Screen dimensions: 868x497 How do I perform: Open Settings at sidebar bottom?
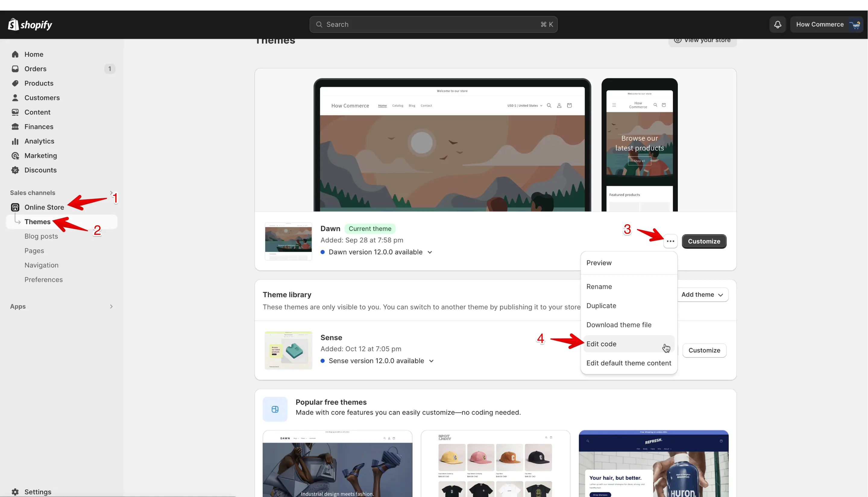point(38,492)
